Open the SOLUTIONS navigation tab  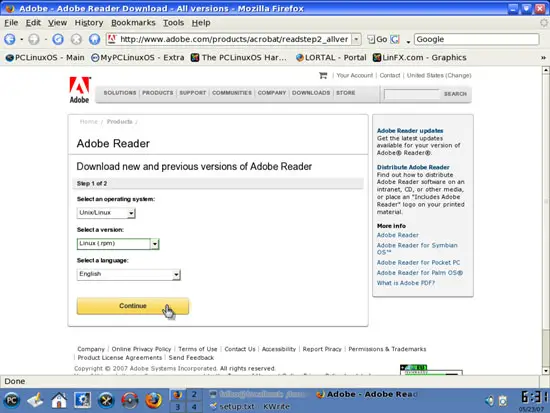120,93
